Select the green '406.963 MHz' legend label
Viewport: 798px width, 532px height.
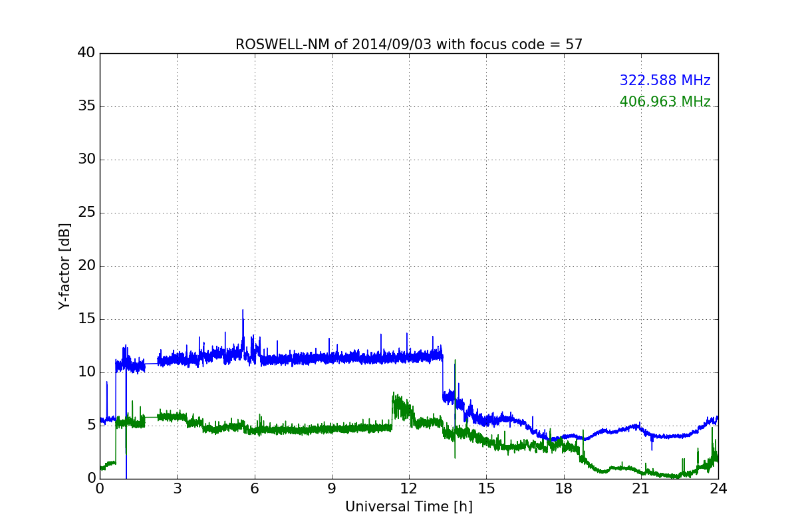click(x=665, y=102)
